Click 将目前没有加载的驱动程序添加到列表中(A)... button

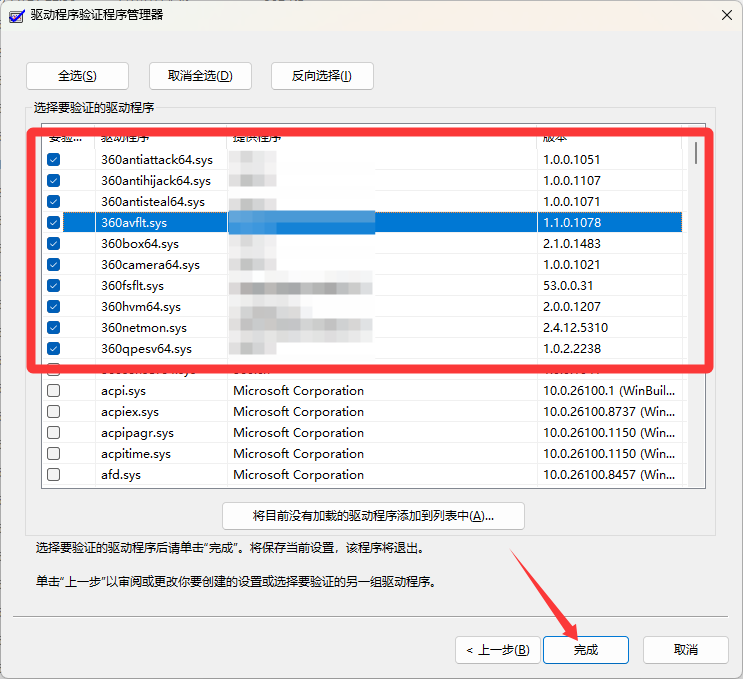373,516
